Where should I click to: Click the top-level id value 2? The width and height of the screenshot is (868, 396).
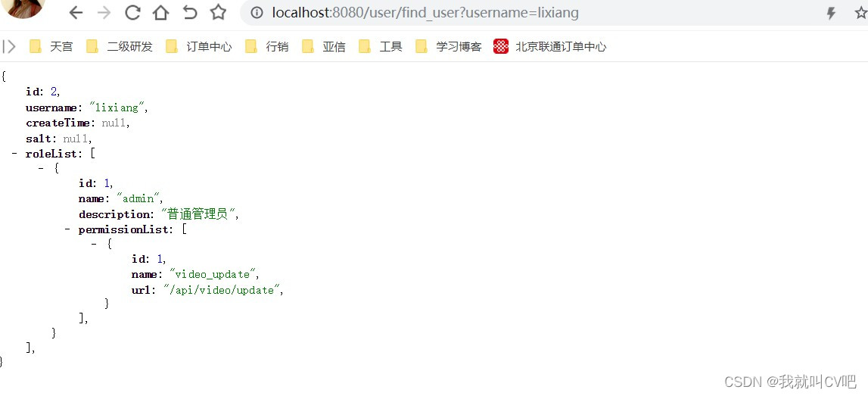click(x=54, y=92)
